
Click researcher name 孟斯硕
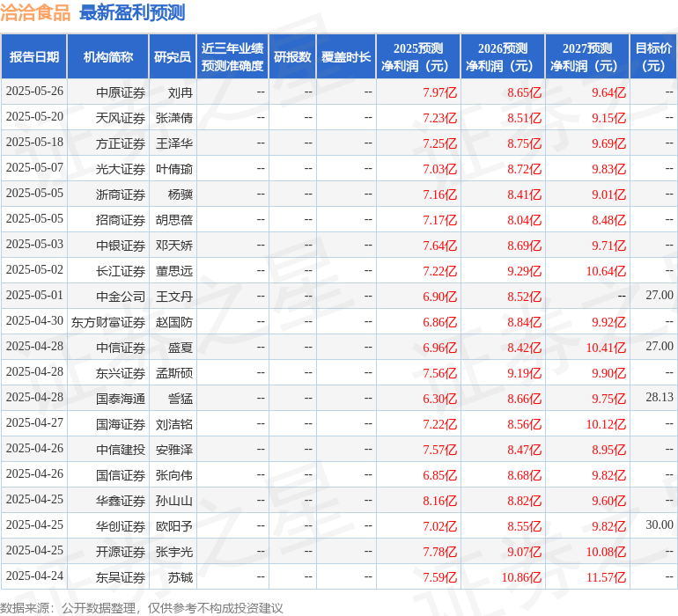coord(174,373)
